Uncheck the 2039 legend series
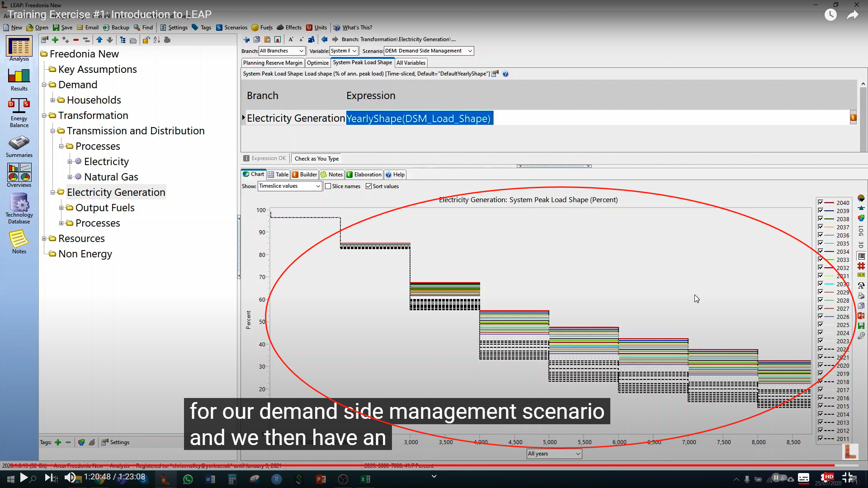Viewport: 868px width, 488px height. [820, 211]
